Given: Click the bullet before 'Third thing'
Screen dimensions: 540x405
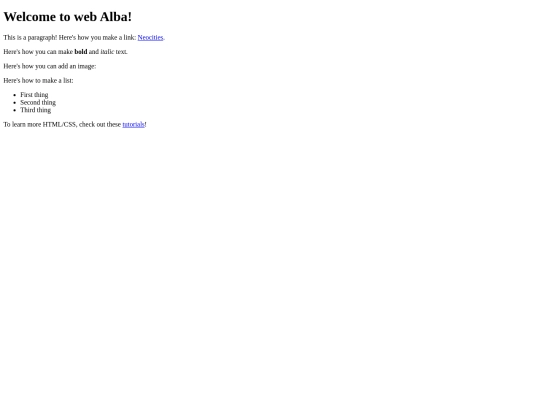Looking at the screenshot, I should pyautogui.click(x=14, y=110).
